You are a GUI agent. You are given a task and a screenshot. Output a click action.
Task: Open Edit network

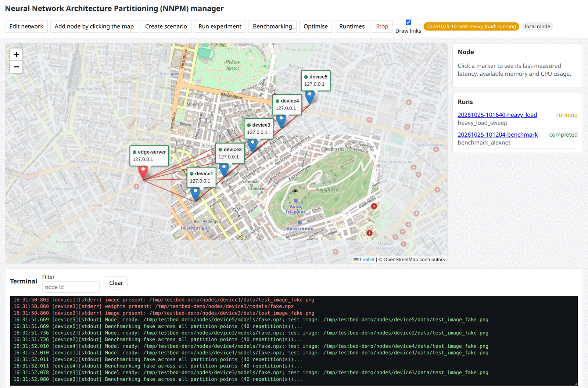(26, 26)
